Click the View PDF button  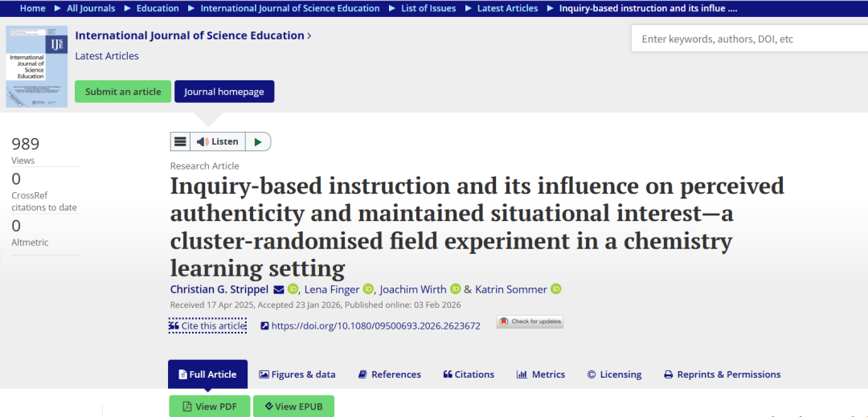[x=209, y=406]
